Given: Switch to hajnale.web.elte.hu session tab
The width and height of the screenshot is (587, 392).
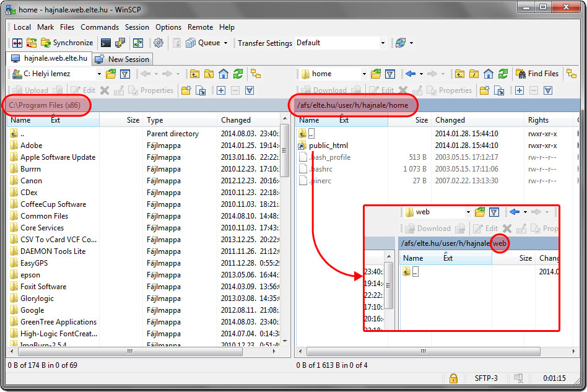Looking at the screenshot, I should click(50, 58).
